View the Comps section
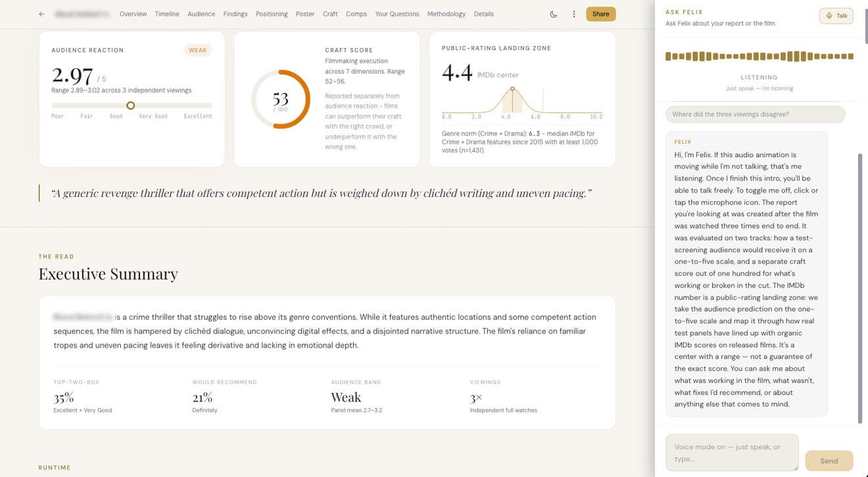Screen dimensions: 868x477 356,14
